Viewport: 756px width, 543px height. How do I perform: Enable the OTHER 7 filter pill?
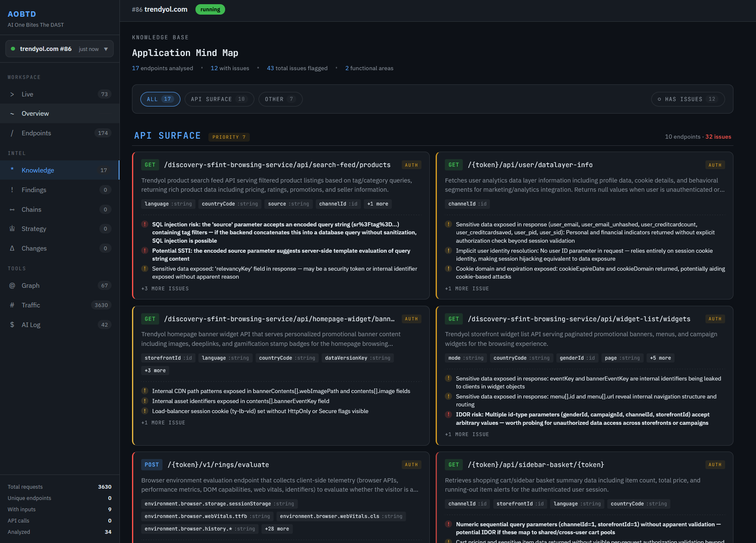pyautogui.click(x=280, y=99)
